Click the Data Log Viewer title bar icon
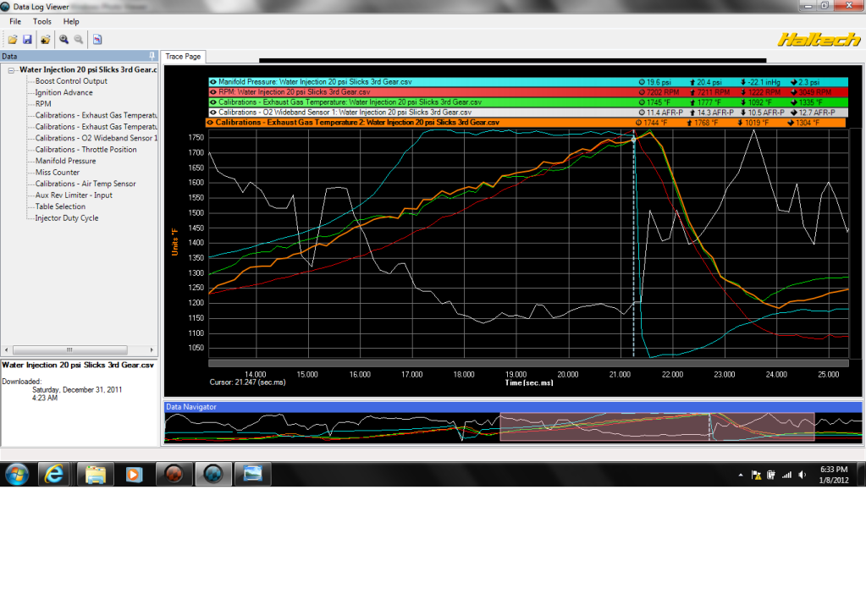Screen dimensions: 866x616 coord(5,7)
